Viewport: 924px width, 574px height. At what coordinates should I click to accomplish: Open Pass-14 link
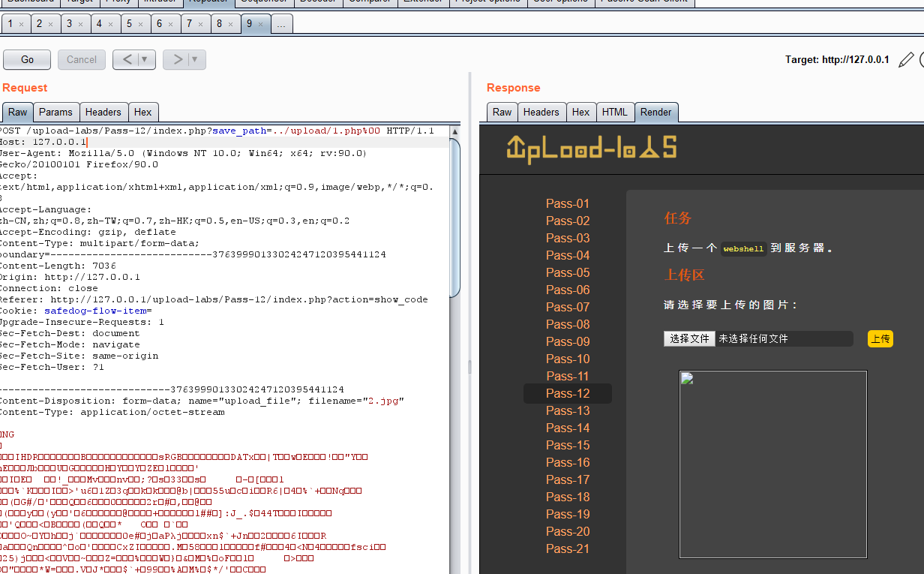point(568,428)
